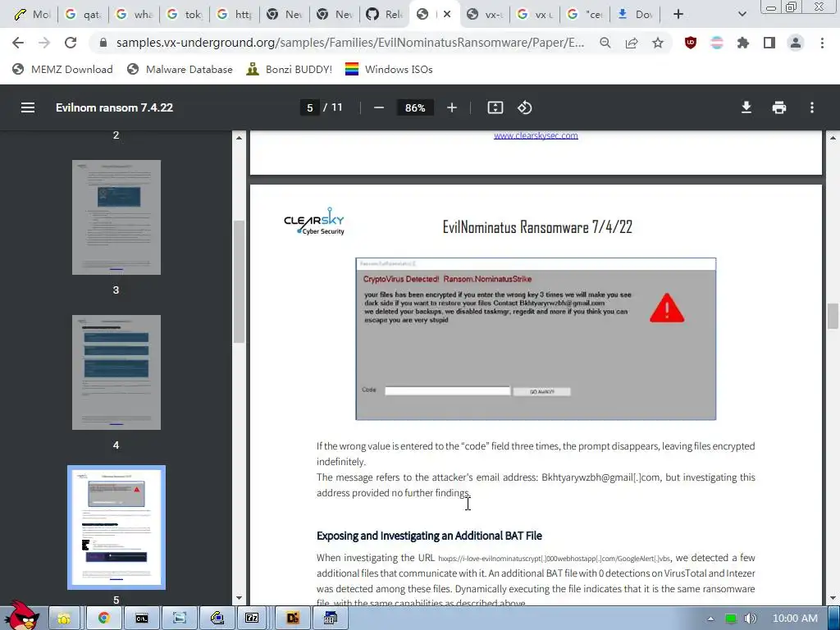This screenshot has height=630, width=840.
Task: Click 'Exposing and Investigating an Additional BAT File' heading
Action: coord(429,536)
